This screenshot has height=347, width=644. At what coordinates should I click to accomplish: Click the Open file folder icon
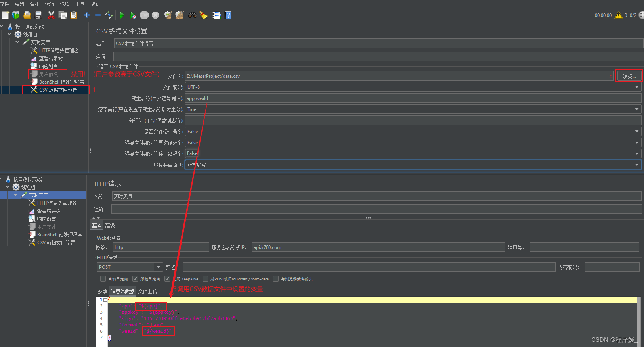coord(27,15)
